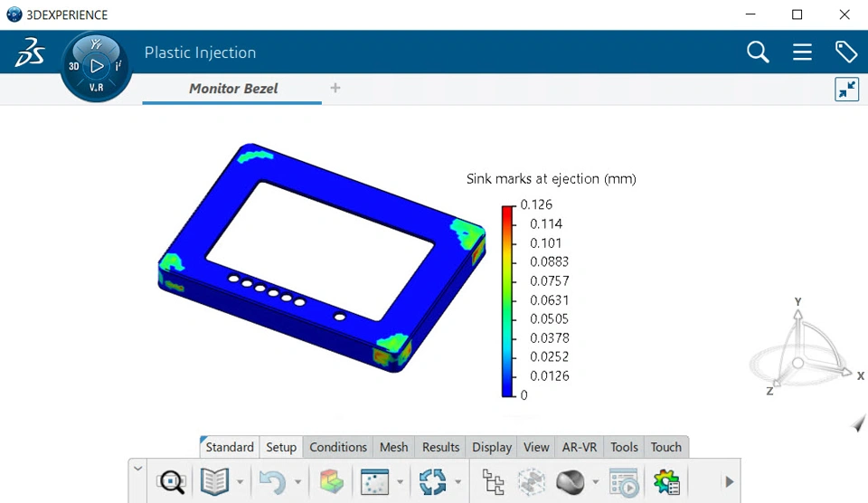Screen dimensions: 868x503
Task: Switch to the Standard tab
Action: (229, 447)
